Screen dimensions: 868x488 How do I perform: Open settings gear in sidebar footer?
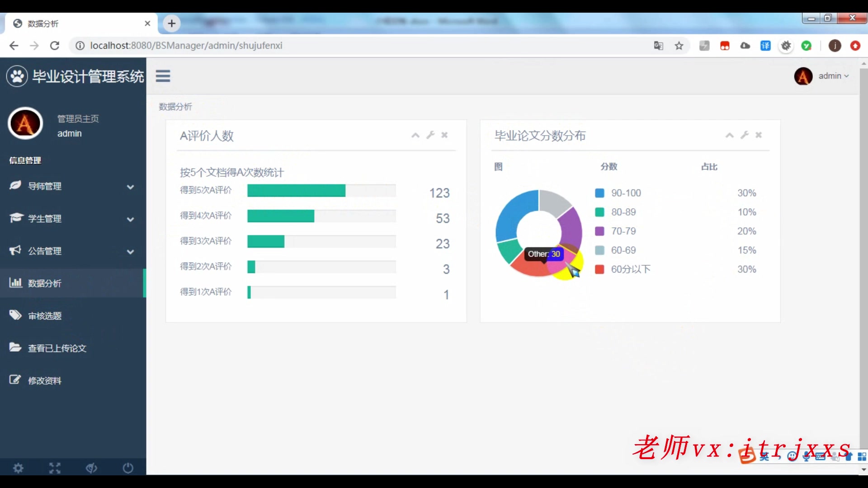18,468
